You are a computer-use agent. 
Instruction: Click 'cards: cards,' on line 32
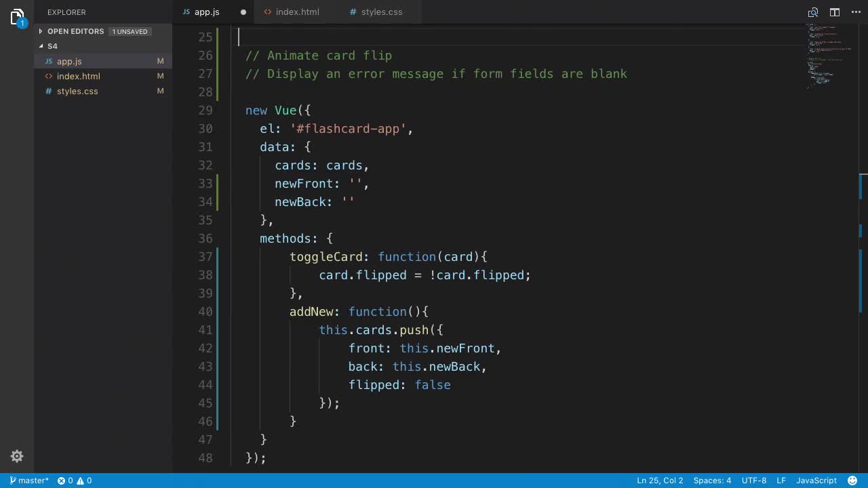coord(322,165)
